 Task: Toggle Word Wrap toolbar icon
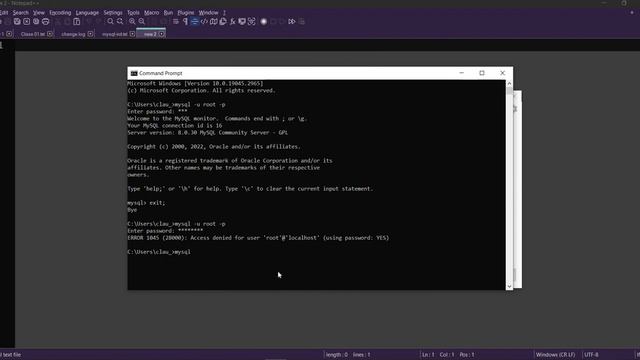point(176,22)
